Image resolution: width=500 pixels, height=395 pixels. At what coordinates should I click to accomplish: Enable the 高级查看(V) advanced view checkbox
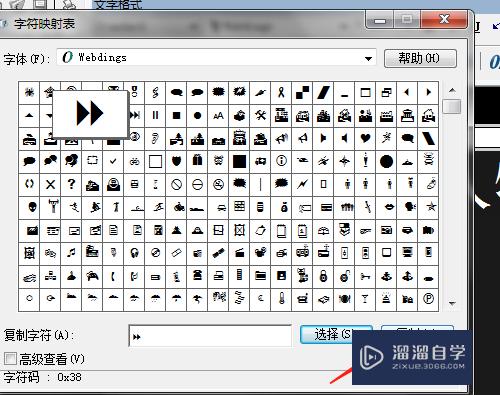10,359
